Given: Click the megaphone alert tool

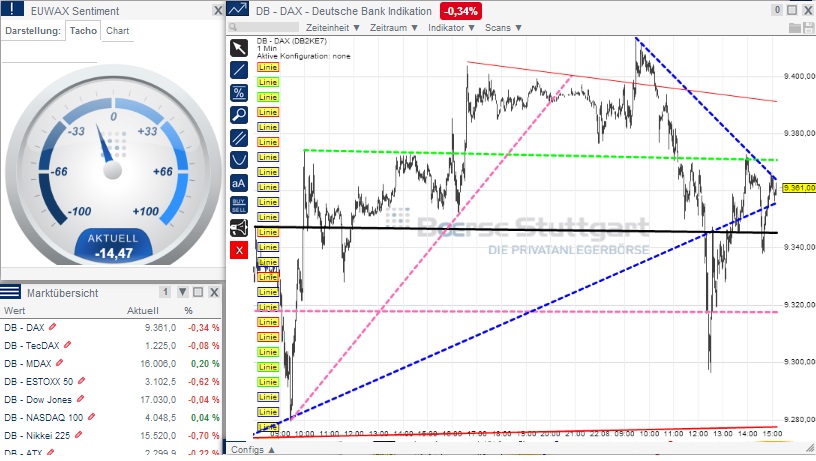Looking at the screenshot, I should click(239, 228).
